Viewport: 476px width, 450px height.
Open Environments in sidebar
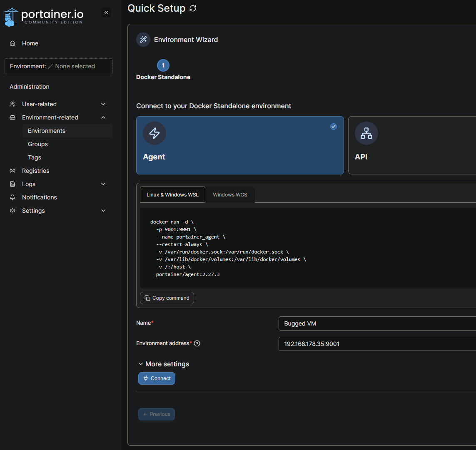click(68, 131)
